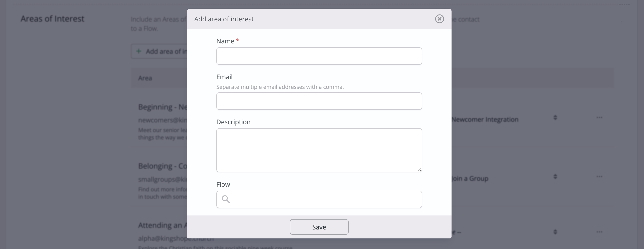Viewport: 644px width, 249px height.
Task: Open the more options menu for Newcomer Integration row
Action: click(x=599, y=118)
